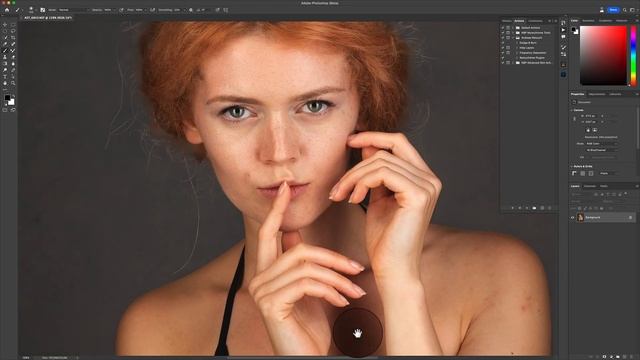Toggle the Frequency Separation action checkbox
Screen dimensions: 640x360
click(502, 53)
